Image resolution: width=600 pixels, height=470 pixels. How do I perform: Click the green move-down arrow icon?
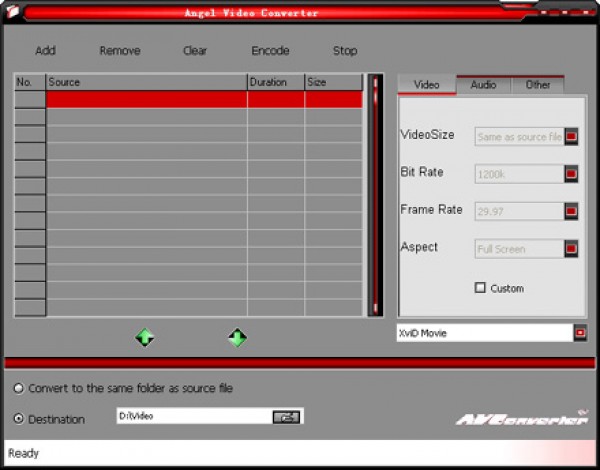tap(237, 338)
